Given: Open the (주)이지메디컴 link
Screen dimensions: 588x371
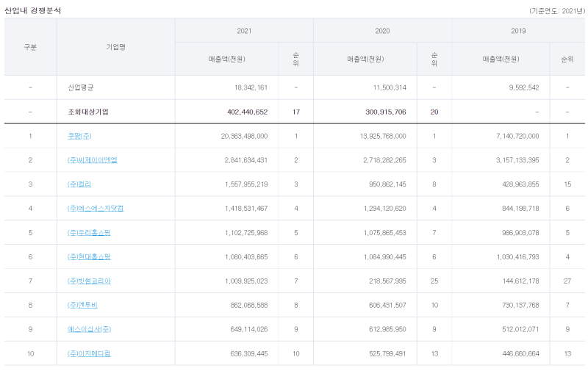Looking at the screenshot, I should [89, 354].
